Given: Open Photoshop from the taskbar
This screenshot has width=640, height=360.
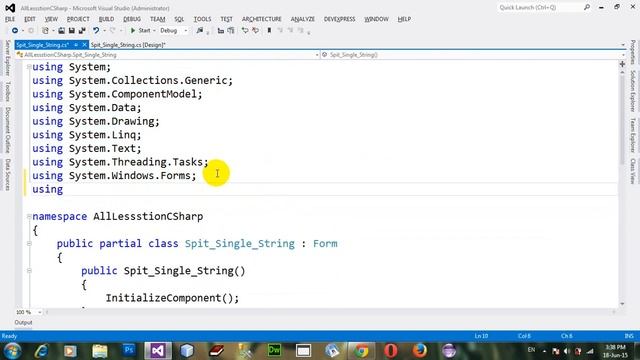Looking at the screenshot, I should [x=129, y=351].
